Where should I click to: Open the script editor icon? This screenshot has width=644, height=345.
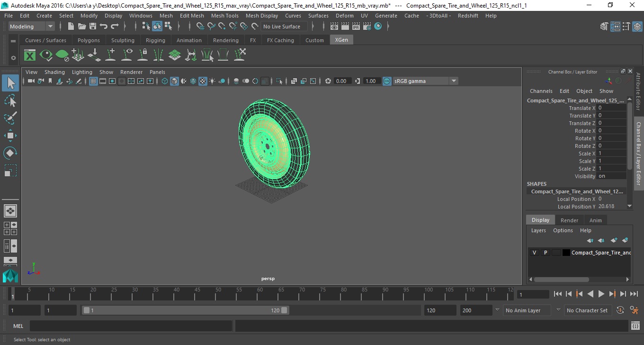pyautogui.click(x=635, y=326)
